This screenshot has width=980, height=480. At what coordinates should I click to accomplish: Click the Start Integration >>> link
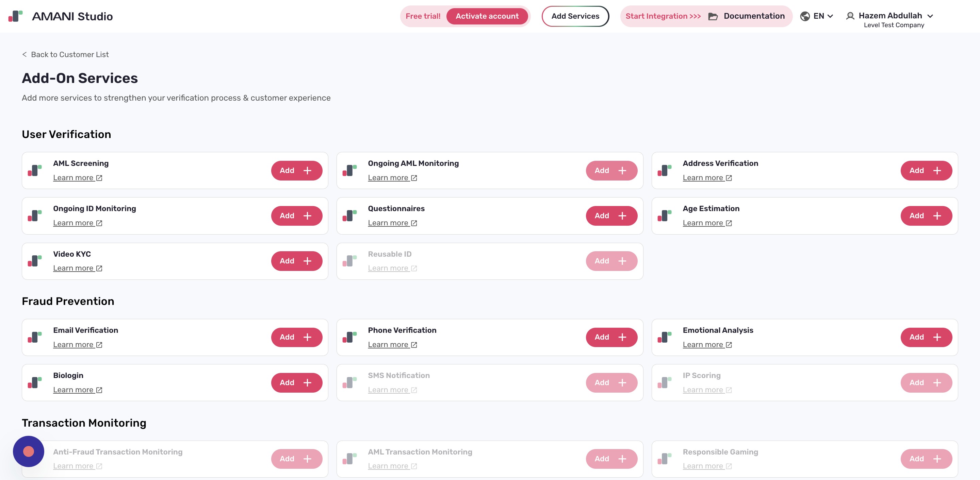[x=663, y=16]
